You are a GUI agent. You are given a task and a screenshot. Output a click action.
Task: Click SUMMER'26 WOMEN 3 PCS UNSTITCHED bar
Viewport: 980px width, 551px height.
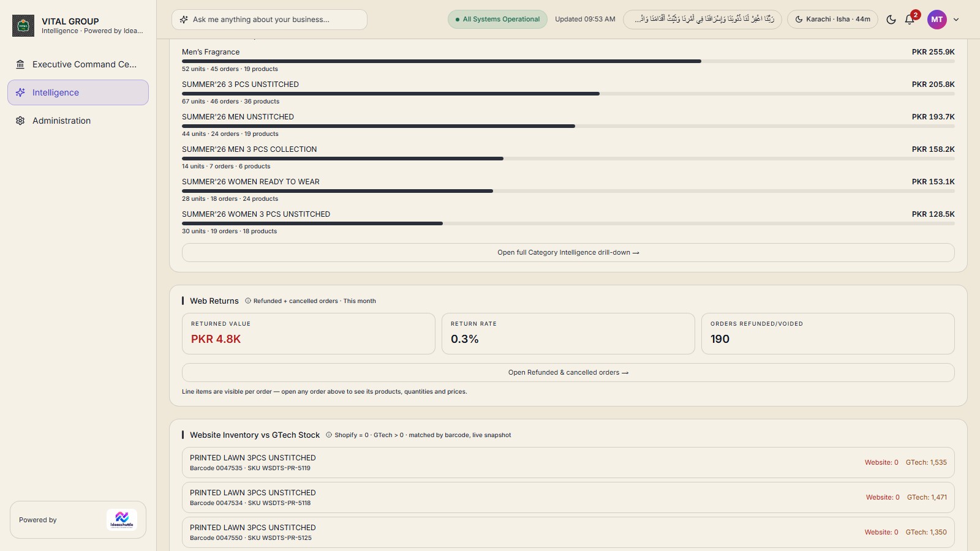click(x=568, y=223)
